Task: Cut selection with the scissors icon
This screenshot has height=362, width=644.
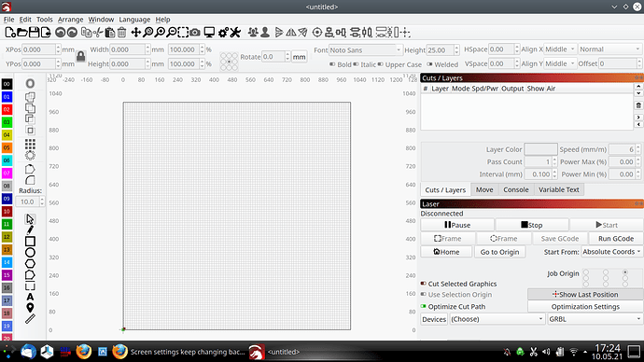Action: coord(98,33)
